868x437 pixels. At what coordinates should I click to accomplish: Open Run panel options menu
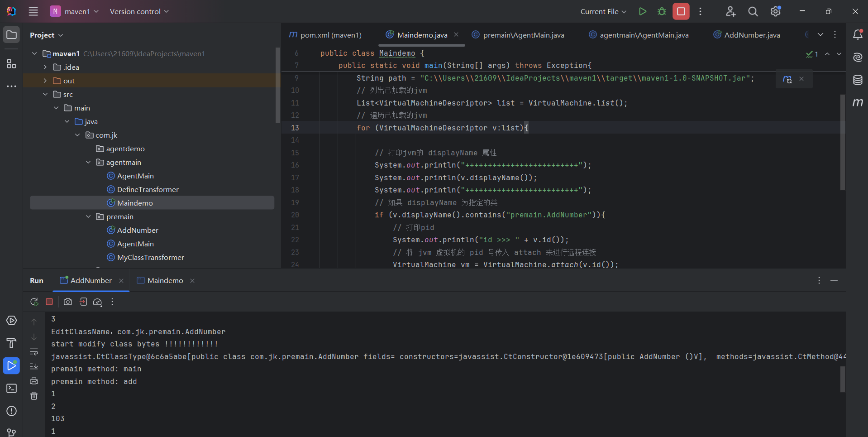click(819, 281)
